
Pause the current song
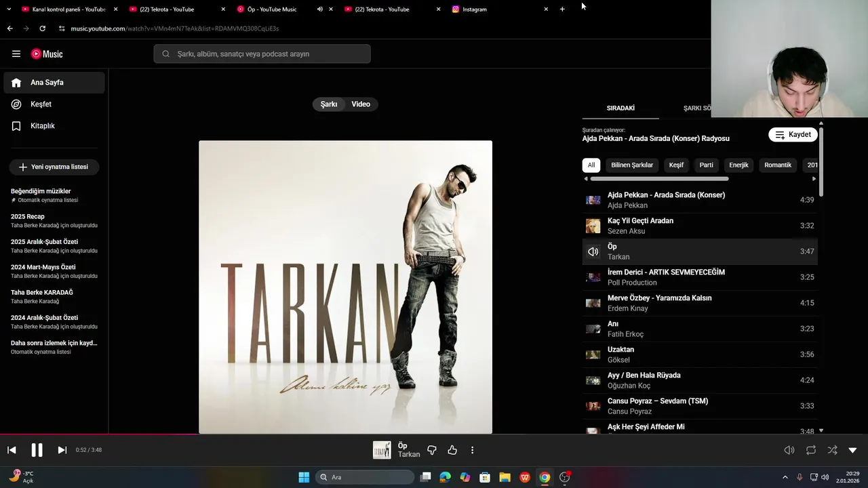pos(37,450)
